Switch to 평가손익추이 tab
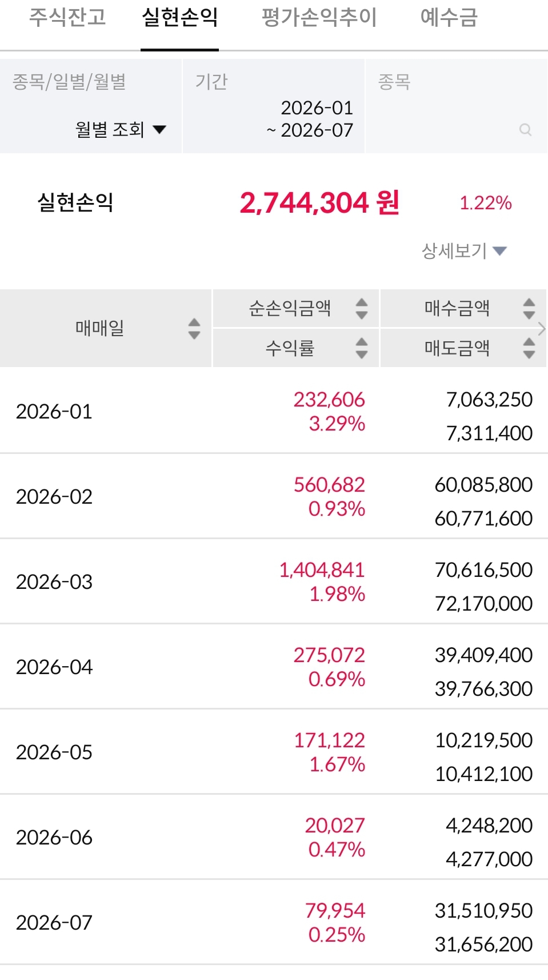Image resolution: width=548 pixels, height=980 pixels. 319,17
